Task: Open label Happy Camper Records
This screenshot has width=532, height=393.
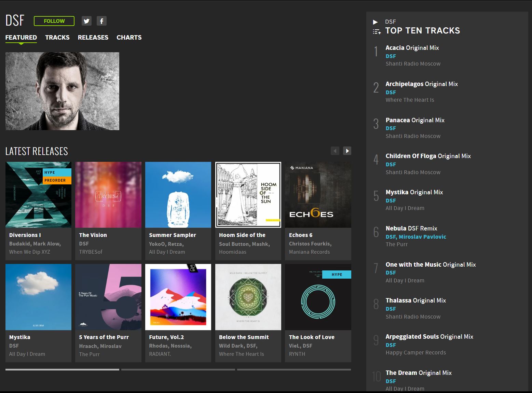Action: (416, 353)
